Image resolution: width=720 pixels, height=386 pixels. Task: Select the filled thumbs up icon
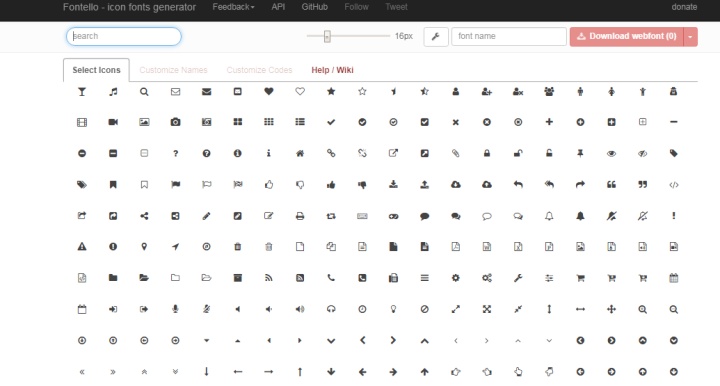331,185
